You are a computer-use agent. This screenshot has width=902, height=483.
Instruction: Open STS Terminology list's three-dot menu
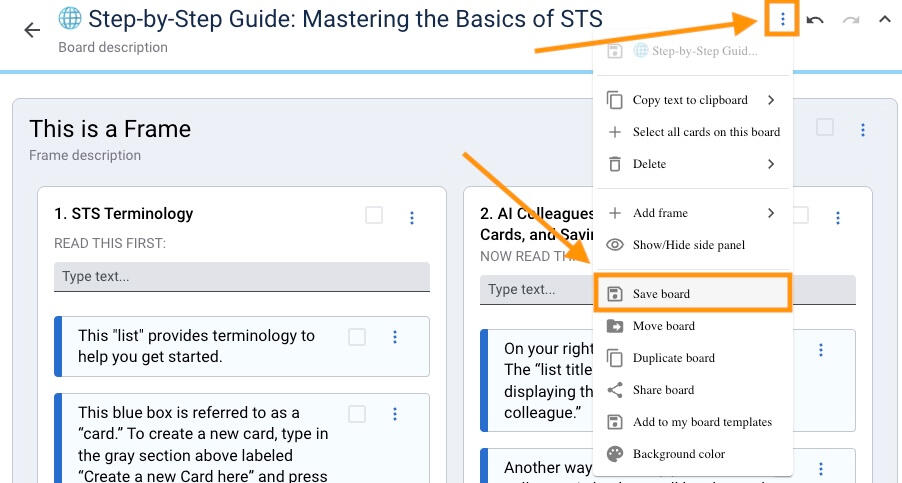pyautogui.click(x=411, y=217)
